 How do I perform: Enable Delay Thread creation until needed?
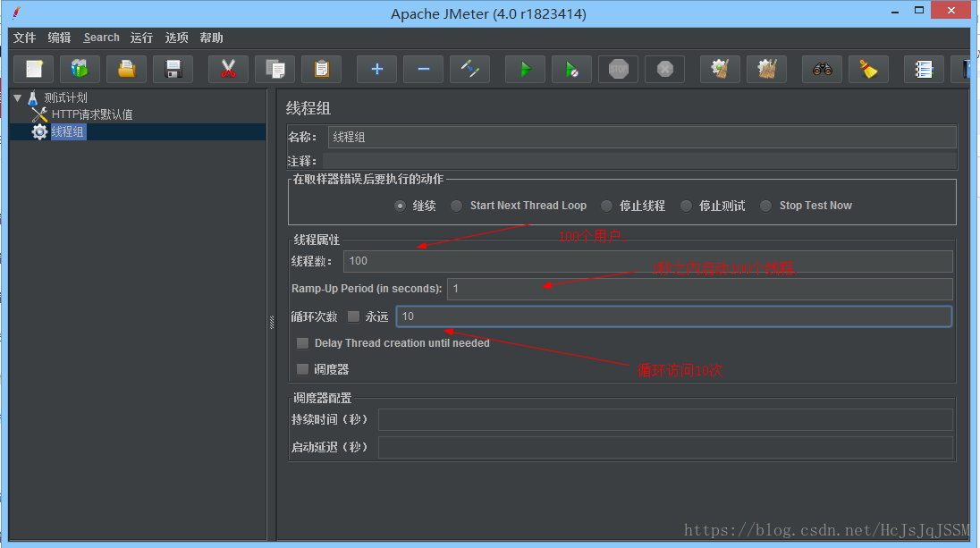click(302, 343)
